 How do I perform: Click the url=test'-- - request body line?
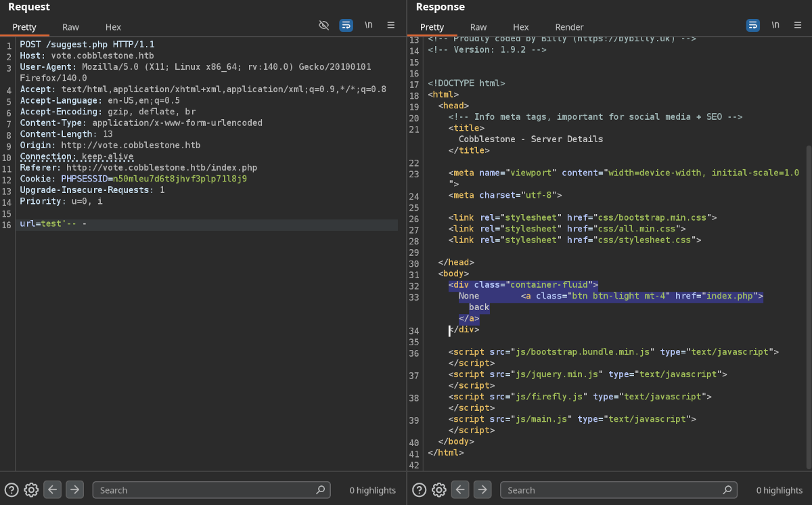[53, 224]
